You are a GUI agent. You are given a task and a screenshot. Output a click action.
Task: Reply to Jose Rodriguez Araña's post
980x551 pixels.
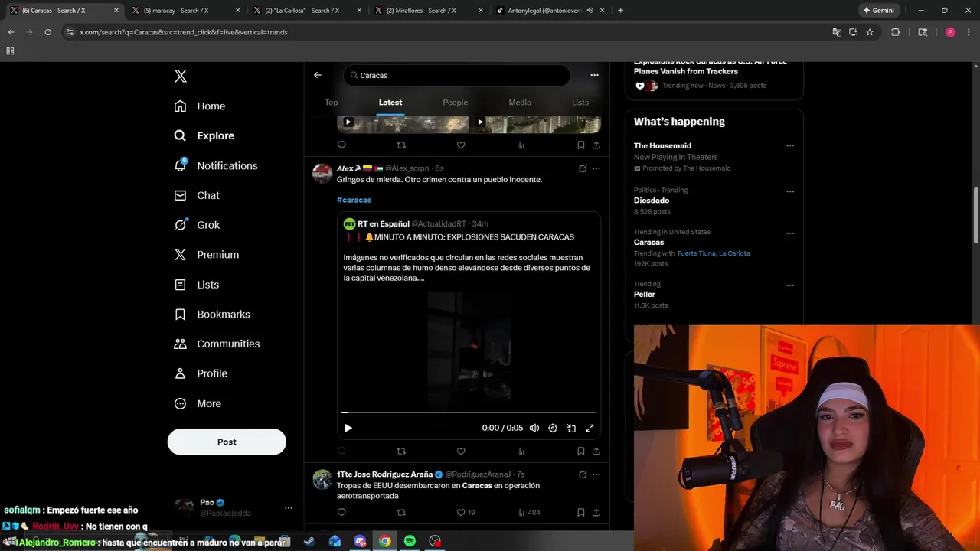click(341, 513)
